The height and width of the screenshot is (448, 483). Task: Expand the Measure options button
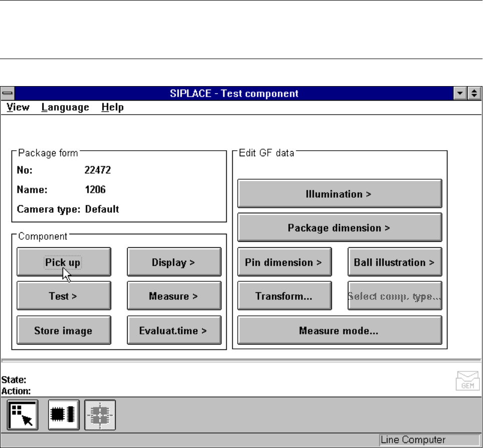174,296
